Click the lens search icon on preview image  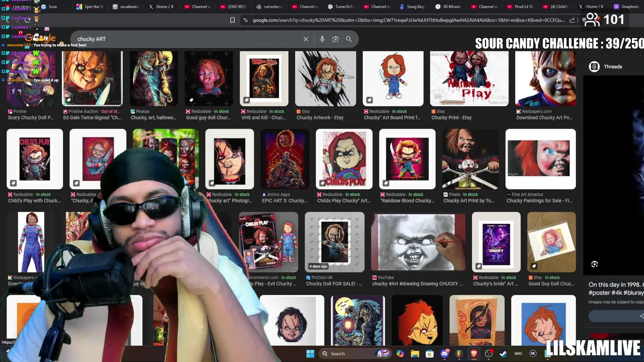pyautogui.click(x=595, y=264)
